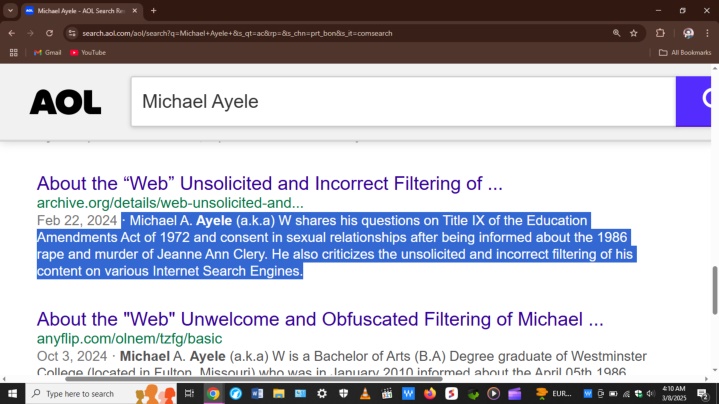Image resolution: width=719 pixels, height=404 pixels.
Task: Go back to the previous page
Action: [11, 33]
